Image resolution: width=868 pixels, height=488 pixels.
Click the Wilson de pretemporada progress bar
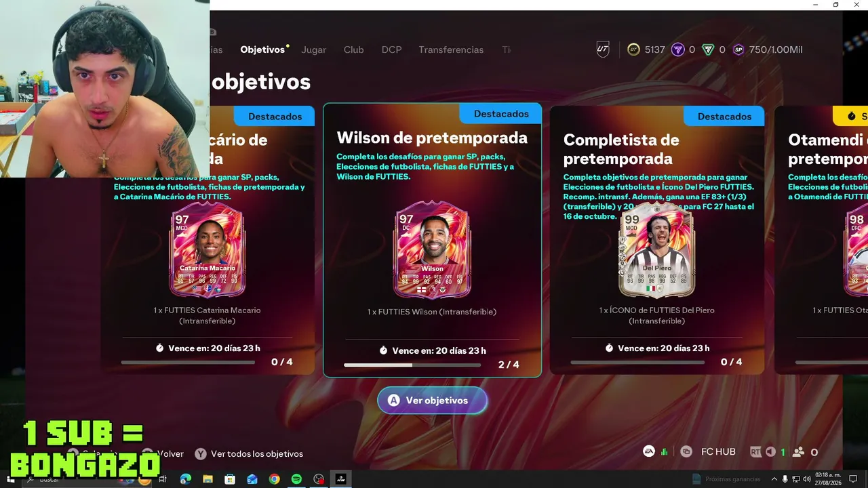412,365
